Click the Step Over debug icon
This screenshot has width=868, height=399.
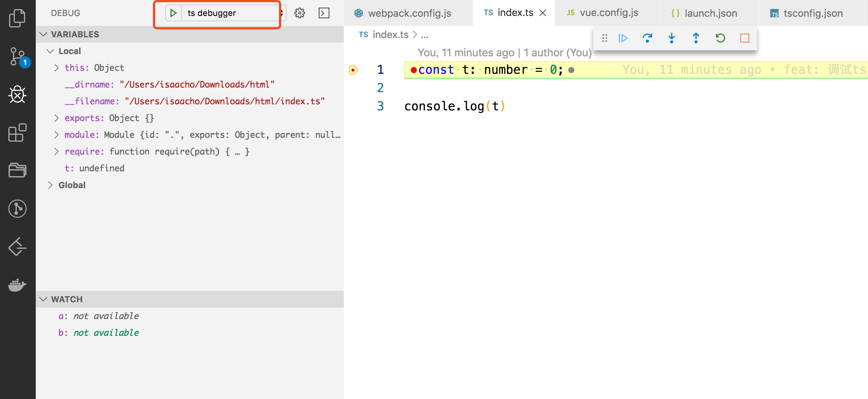[647, 38]
